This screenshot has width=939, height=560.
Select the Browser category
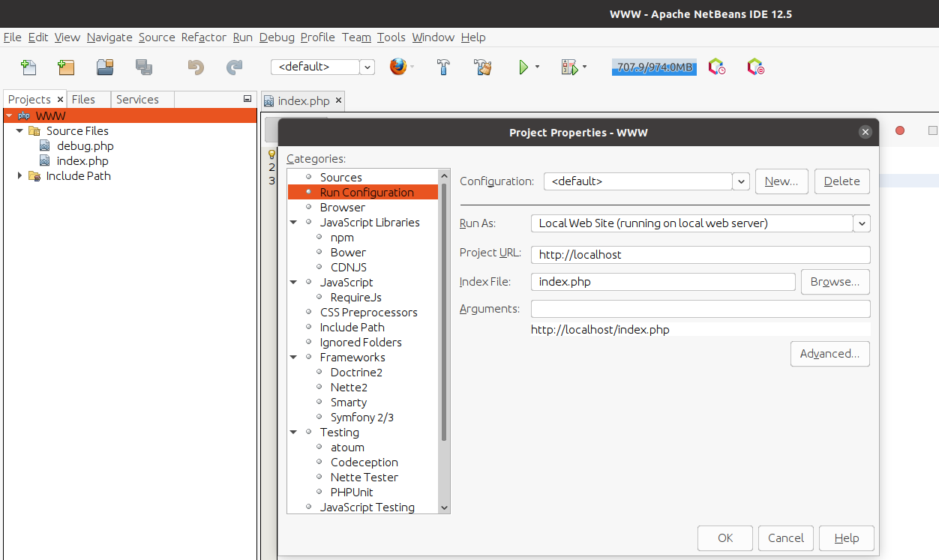tap(343, 208)
